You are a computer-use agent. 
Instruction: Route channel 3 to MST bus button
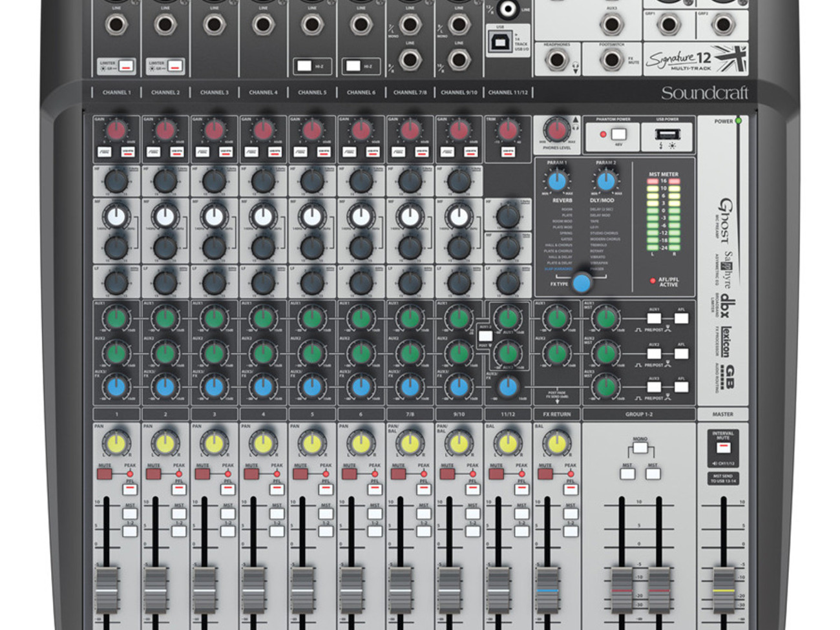pyautogui.click(x=227, y=514)
